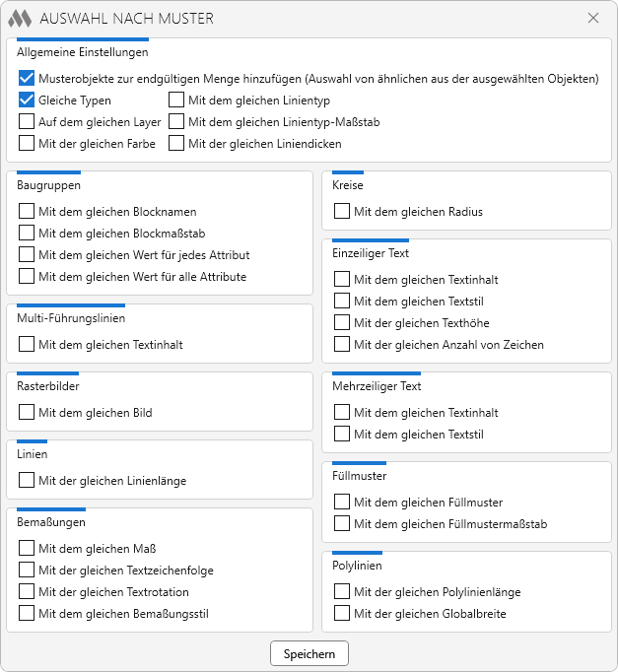Enable Mit dem gleichen Bemaßungsstil
This screenshot has height=672, width=618.
tap(27, 613)
